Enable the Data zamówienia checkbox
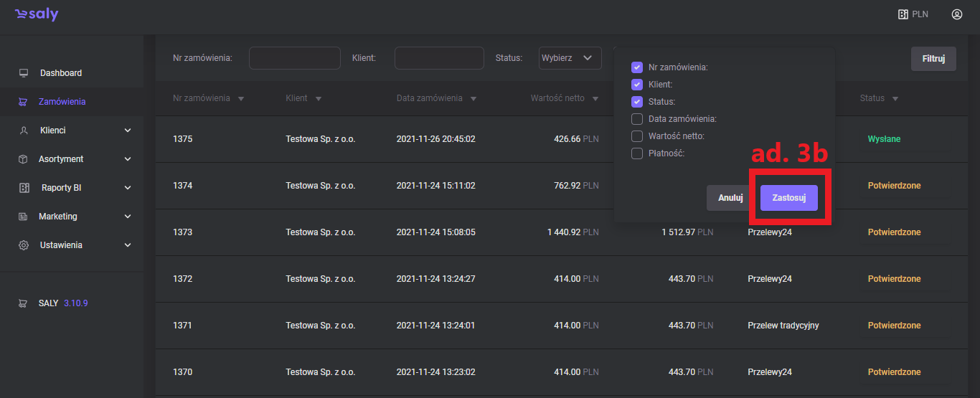The image size is (980, 398). coord(636,119)
